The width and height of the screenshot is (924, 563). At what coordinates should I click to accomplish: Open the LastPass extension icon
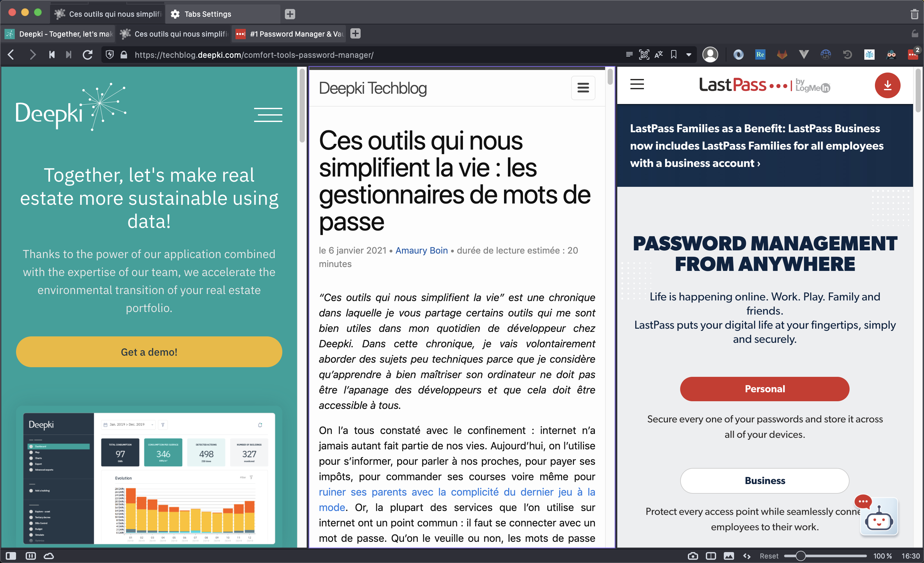[x=912, y=55]
